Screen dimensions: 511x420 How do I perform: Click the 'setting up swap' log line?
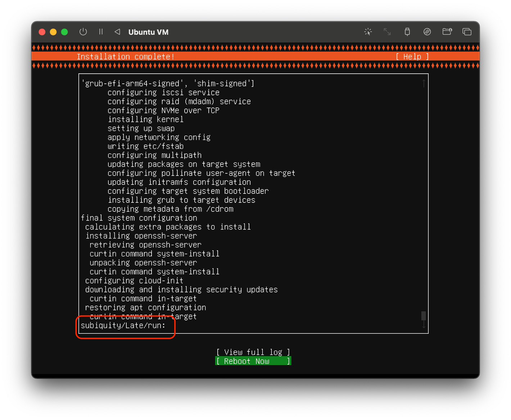coord(141,128)
